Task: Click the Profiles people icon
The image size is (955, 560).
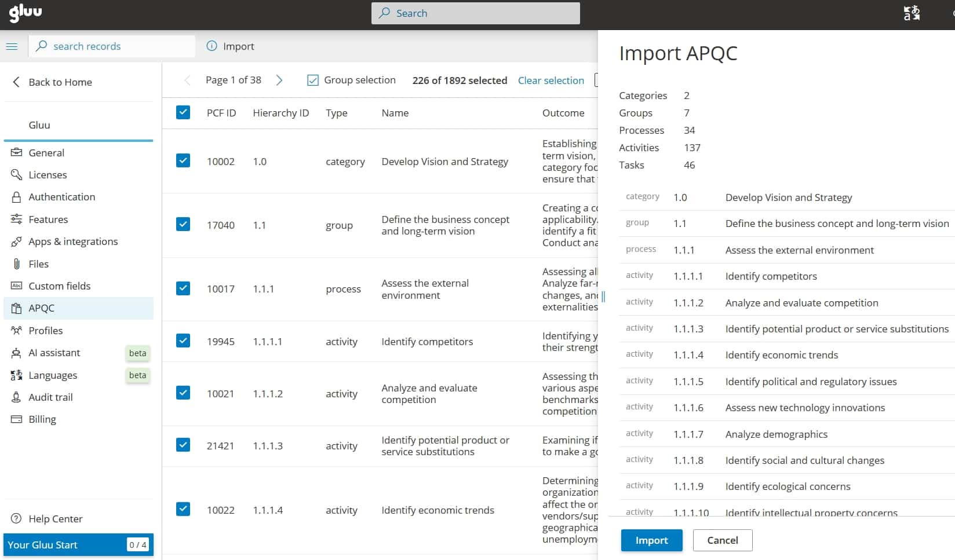Action: (16, 331)
